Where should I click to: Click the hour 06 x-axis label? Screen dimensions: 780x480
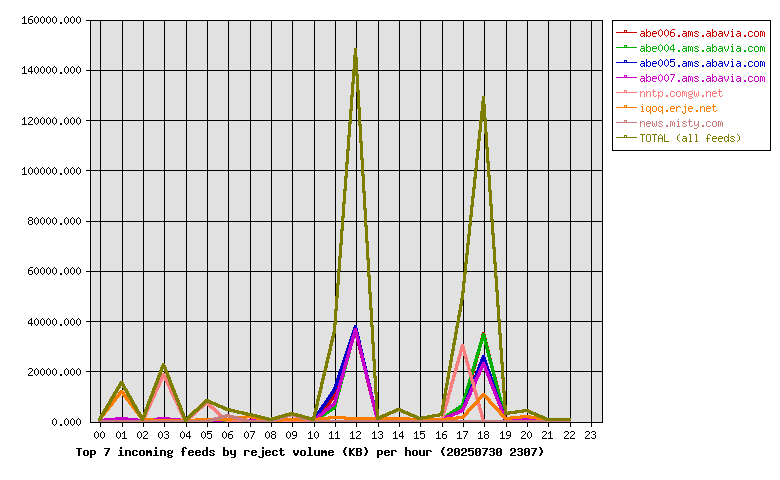point(228,435)
